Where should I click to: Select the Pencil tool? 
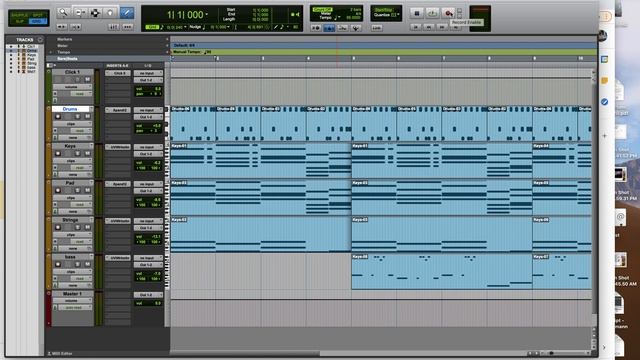point(127,13)
